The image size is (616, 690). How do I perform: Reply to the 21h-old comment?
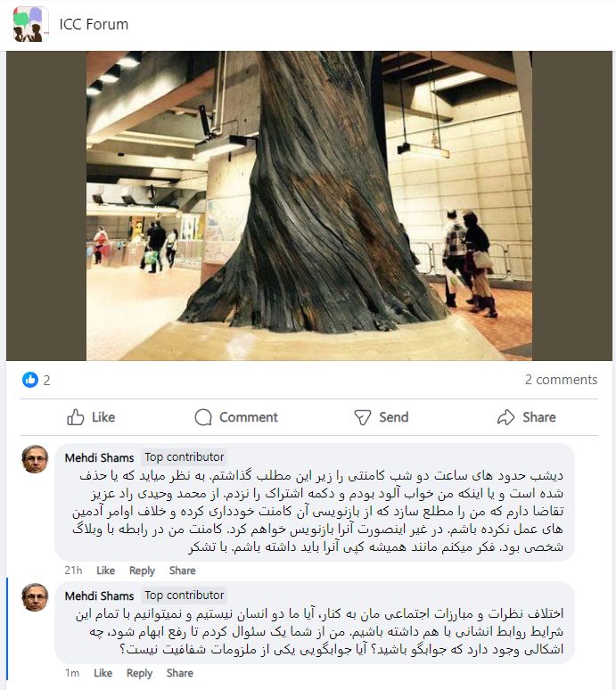click(x=142, y=571)
